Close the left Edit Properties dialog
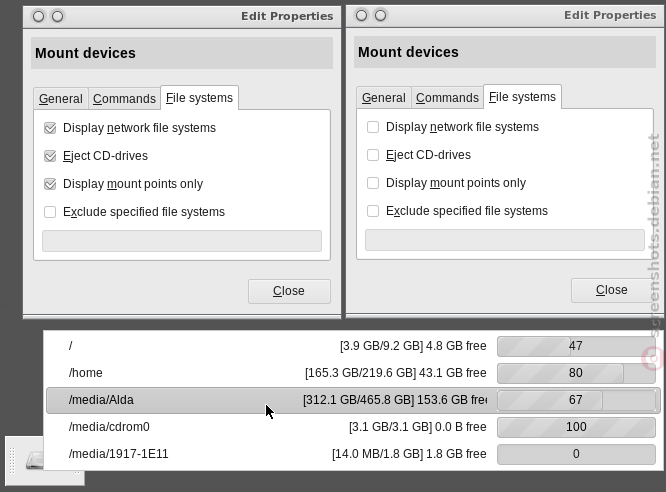This screenshot has height=492, width=666. (289, 291)
